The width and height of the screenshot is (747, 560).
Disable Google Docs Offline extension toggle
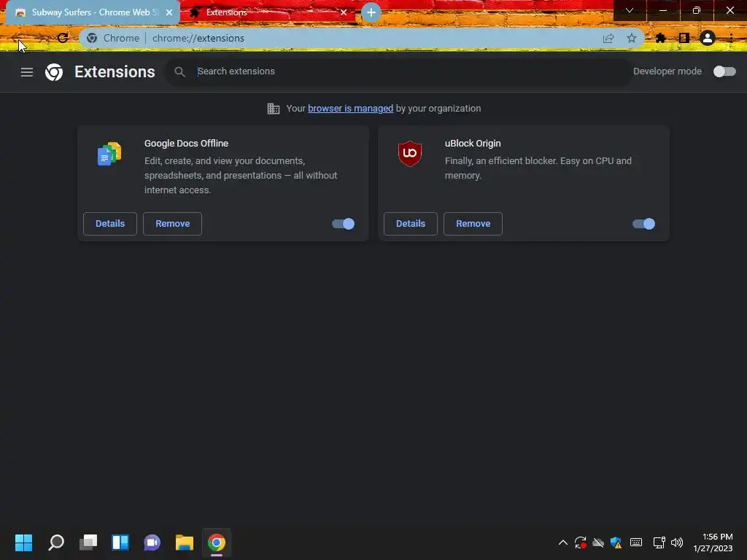(x=343, y=224)
